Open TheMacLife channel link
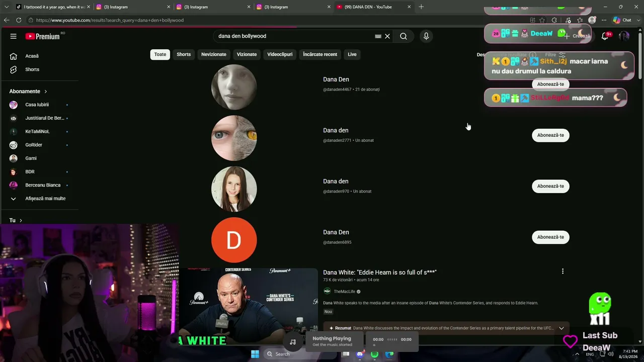The width and height of the screenshot is (644, 362). [344, 292]
